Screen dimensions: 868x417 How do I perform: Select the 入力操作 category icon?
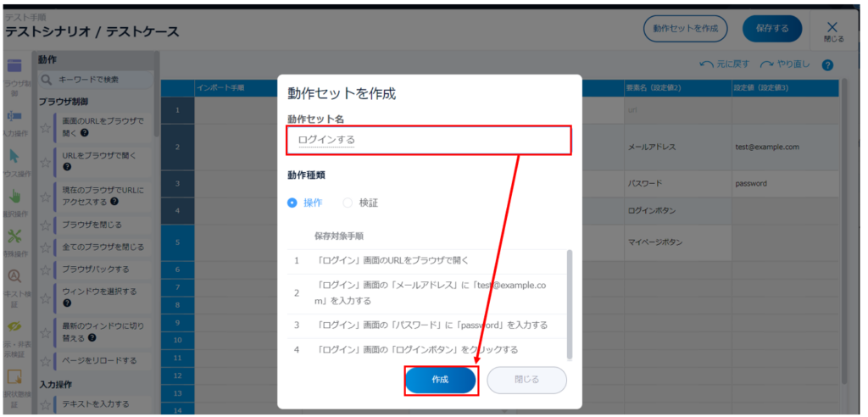pos(14,115)
